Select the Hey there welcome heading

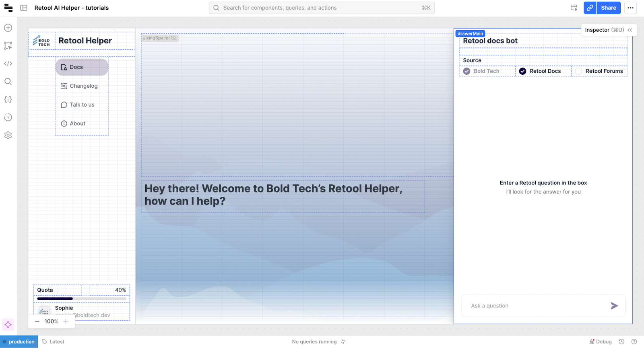(x=274, y=195)
